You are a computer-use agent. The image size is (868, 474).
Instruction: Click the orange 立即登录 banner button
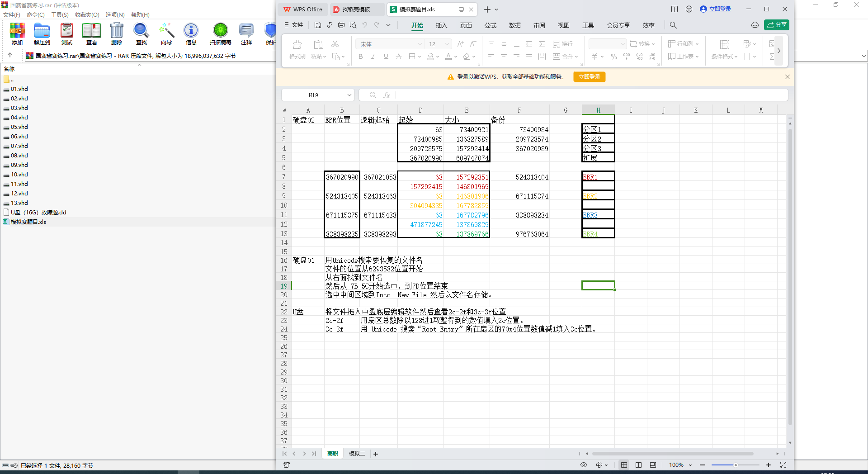tap(590, 77)
